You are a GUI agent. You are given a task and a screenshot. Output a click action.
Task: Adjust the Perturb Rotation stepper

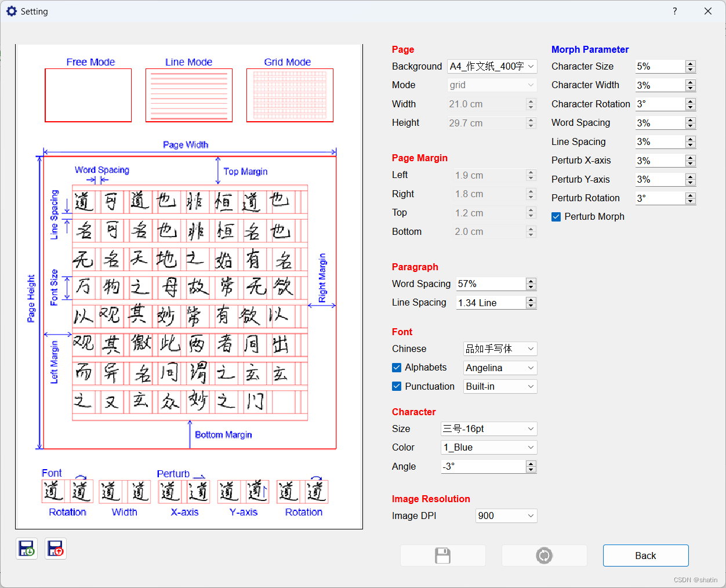point(690,198)
